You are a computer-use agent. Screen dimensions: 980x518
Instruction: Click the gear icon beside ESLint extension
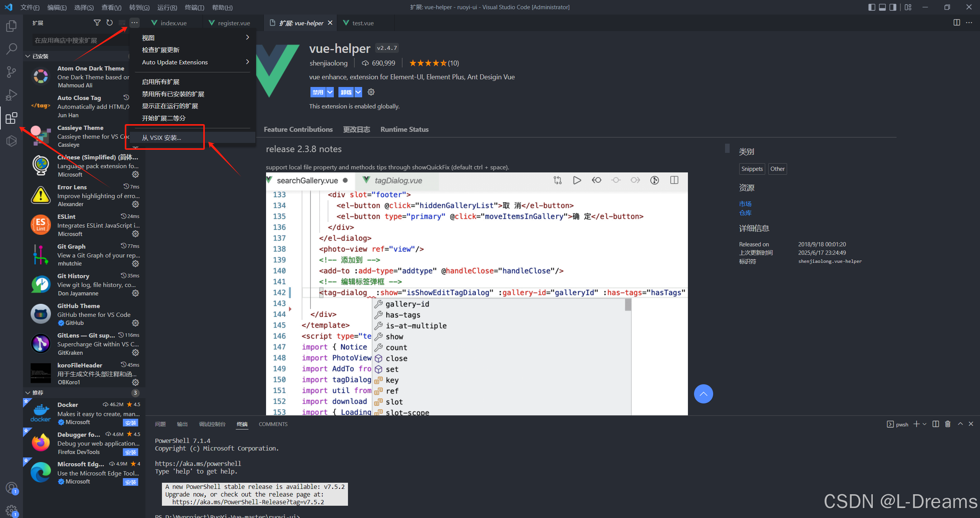136,234
